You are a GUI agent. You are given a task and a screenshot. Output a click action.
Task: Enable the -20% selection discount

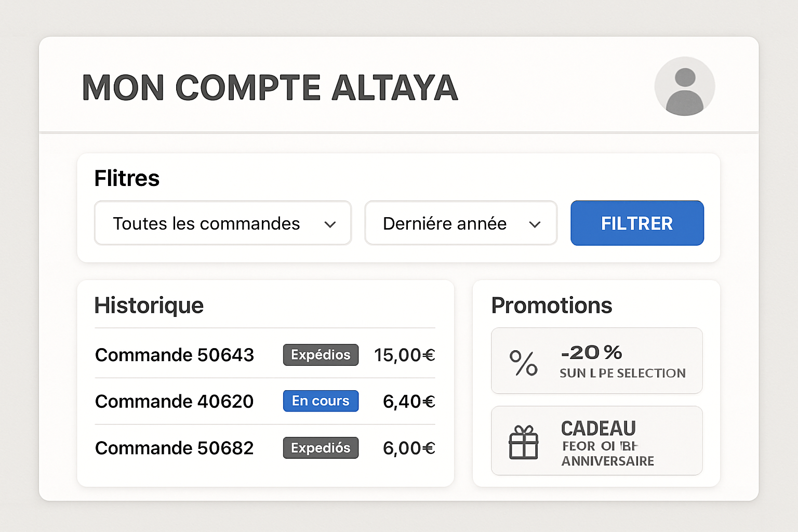(x=596, y=361)
